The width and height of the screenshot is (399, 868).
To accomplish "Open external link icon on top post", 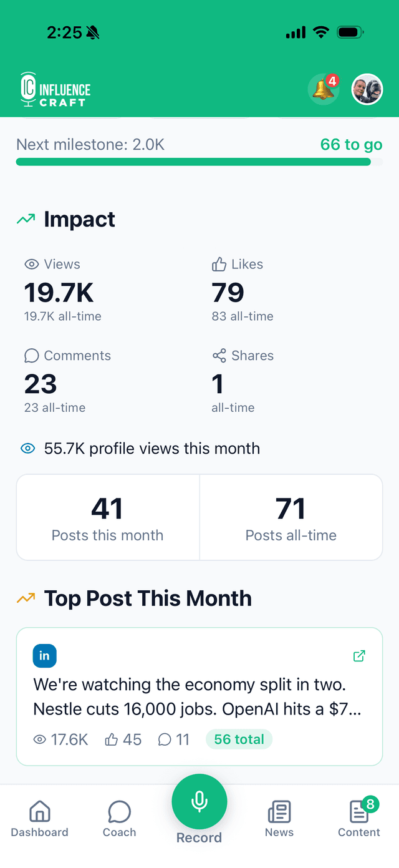I will click(359, 656).
